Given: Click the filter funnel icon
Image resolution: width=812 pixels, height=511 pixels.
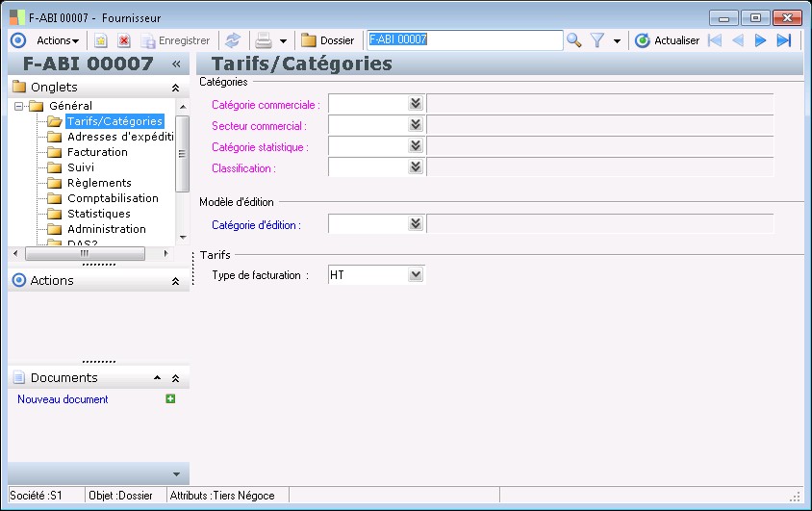Looking at the screenshot, I should [597, 40].
